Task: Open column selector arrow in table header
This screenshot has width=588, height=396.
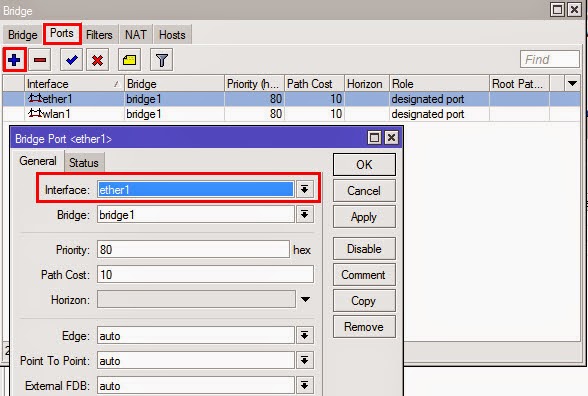Action: [x=572, y=83]
